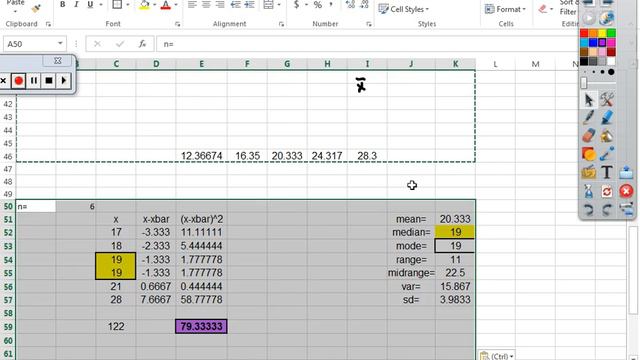
Task: Toggle Italic formatting
Action: click(76, 4)
